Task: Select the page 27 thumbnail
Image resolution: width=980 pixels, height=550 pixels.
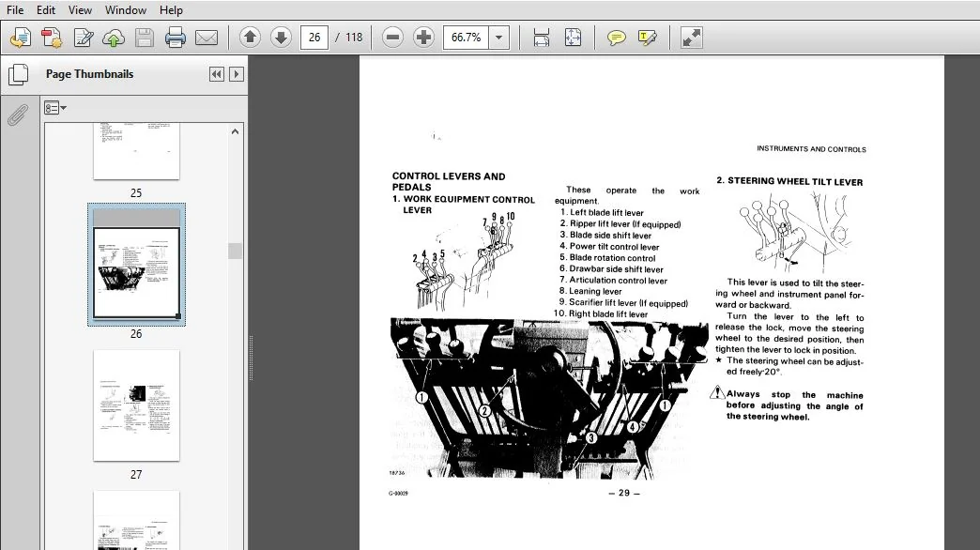Action: click(136, 405)
